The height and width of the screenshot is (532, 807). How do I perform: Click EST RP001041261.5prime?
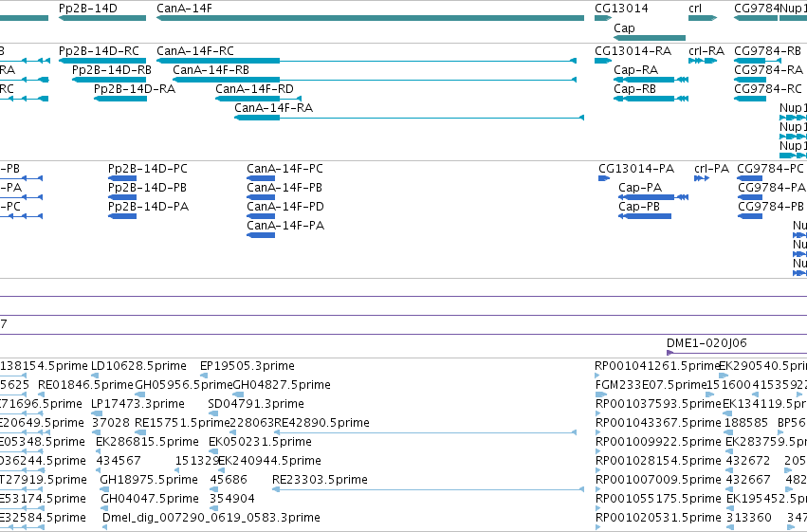point(657,366)
